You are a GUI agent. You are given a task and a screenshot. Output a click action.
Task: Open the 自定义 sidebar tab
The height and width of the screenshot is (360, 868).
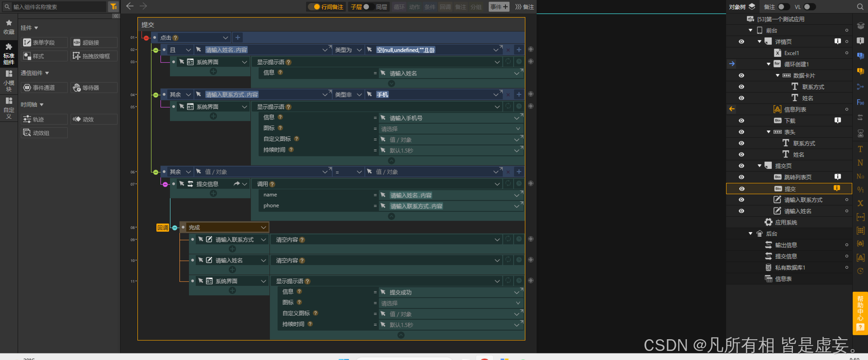(x=9, y=108)
